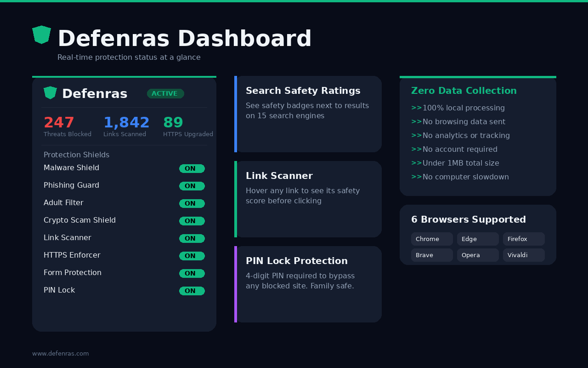Click the 'No account required' line
588x368 pixels.
[x=454, y=149]
